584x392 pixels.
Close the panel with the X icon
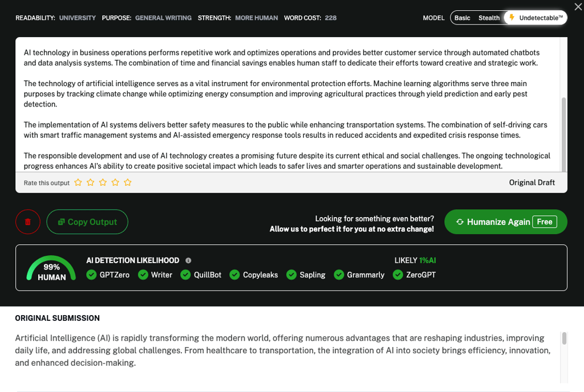click(578, 6)
